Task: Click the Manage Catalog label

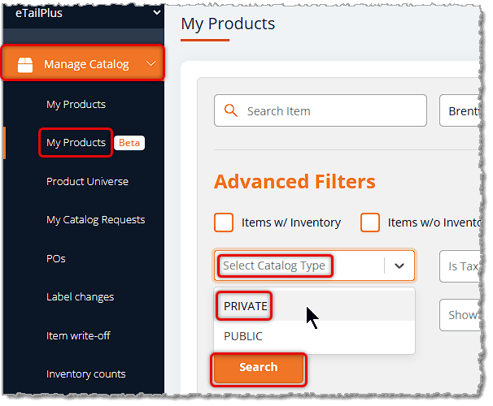Action: point(86,64)
